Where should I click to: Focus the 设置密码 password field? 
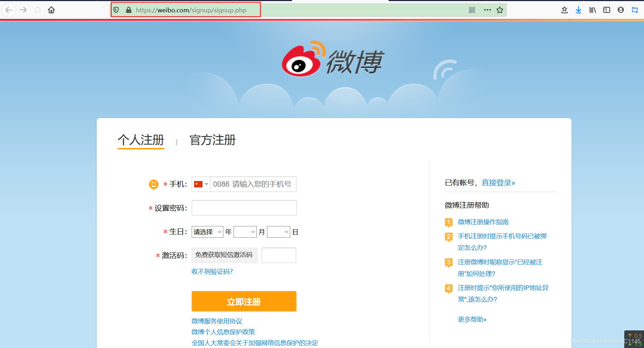[244, 208]
